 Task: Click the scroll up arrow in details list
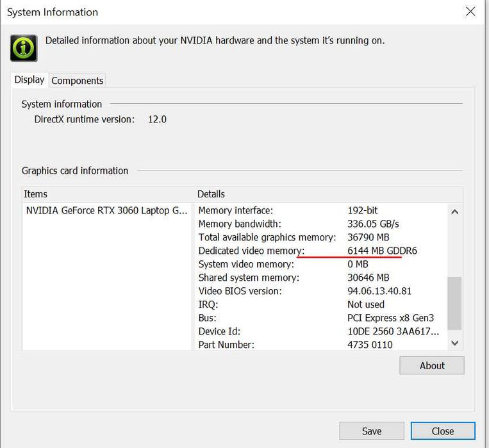point(454,212)
